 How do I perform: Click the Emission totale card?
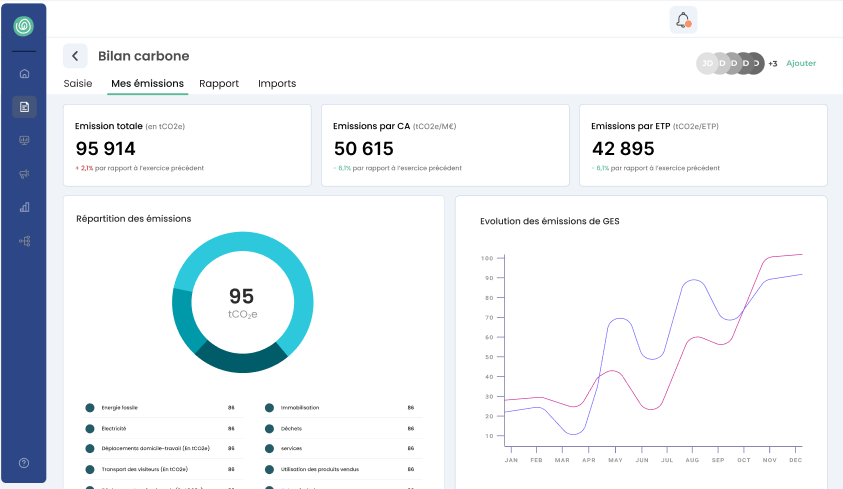[187, 145]
